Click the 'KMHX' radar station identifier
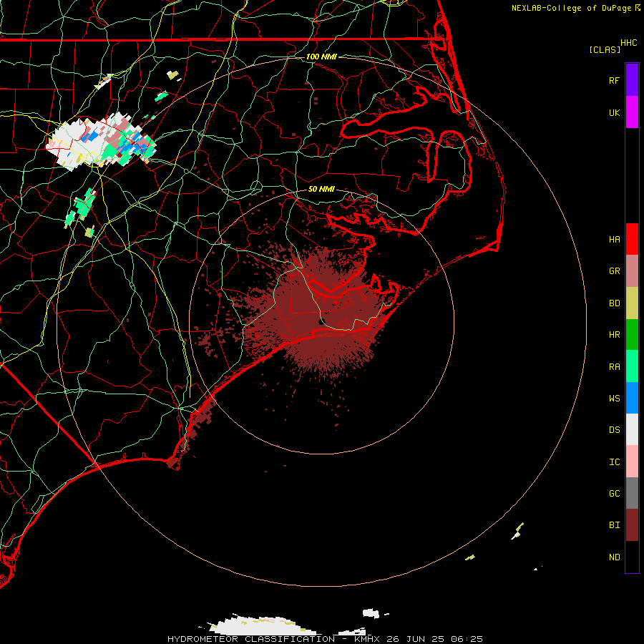The width and height of the screenshot is (644, 644). tap(367, 639)
